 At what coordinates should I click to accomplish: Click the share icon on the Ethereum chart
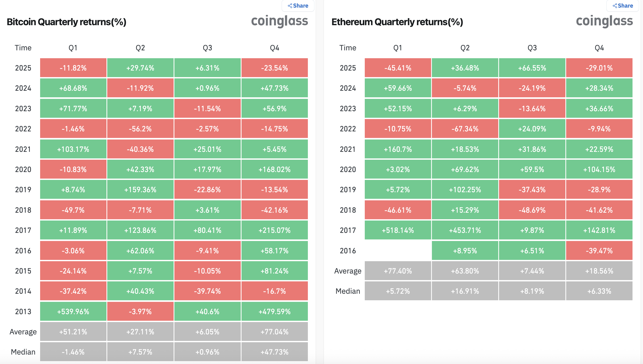(x=615, y=6)
